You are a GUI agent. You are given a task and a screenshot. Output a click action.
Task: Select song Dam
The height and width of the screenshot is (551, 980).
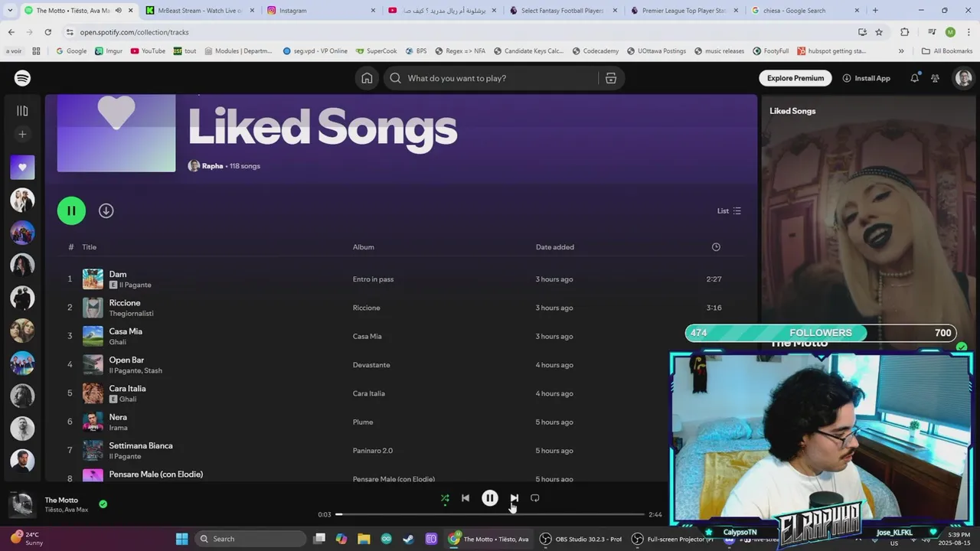click(118, 274)
